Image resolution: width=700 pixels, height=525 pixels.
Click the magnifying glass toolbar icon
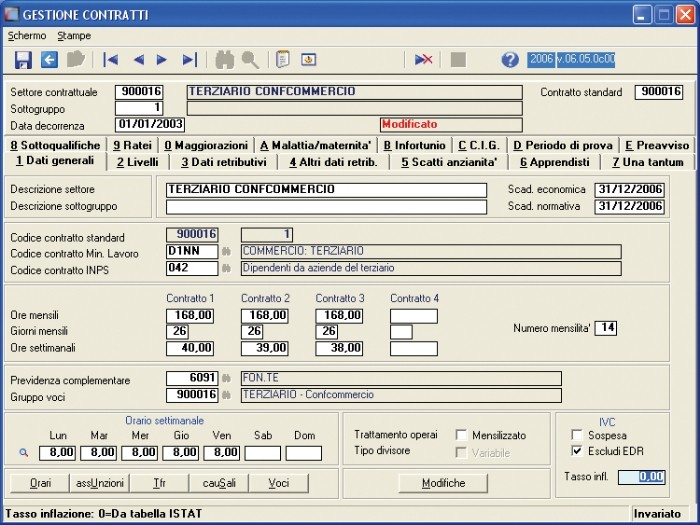[250, 59]
